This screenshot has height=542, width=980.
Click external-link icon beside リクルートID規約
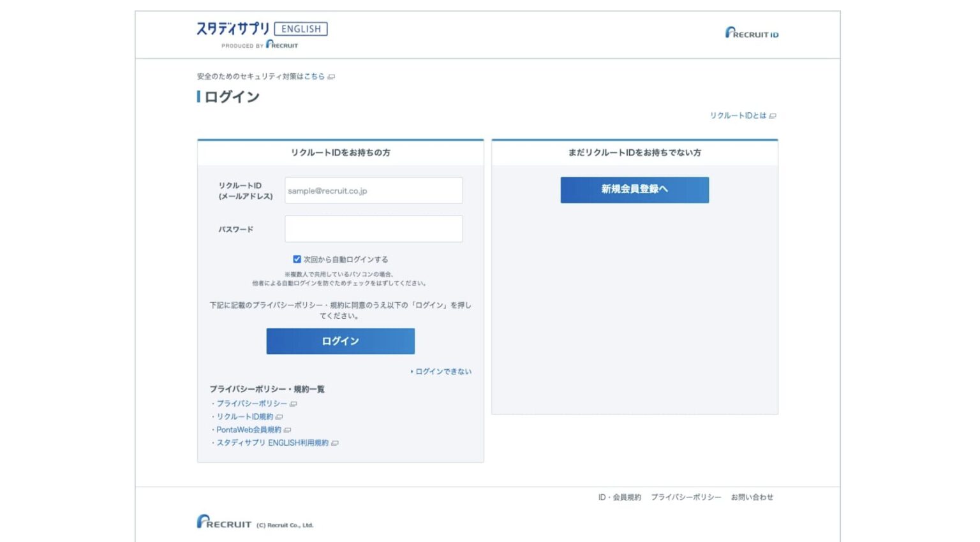pyautogui.click(x=279, y=417)
